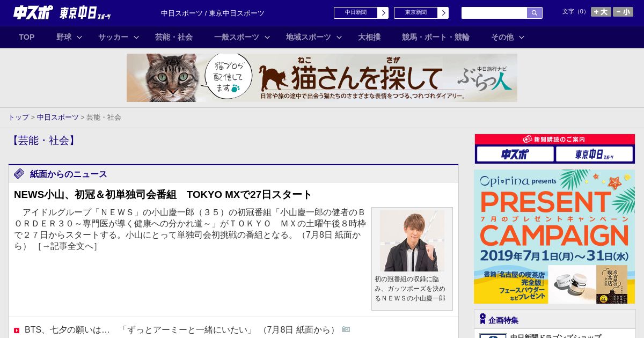
Task: Open the その他 menu item
Action: pyautogui.click(x=502, y=37)
